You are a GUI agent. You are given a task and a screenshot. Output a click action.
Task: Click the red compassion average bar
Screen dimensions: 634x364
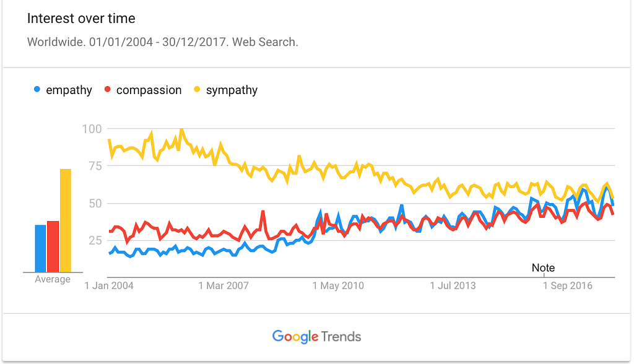point(53,246)
